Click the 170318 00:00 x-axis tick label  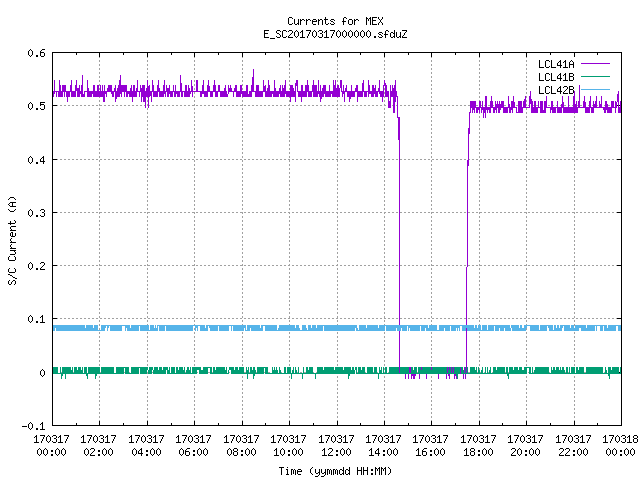[620, 445]
